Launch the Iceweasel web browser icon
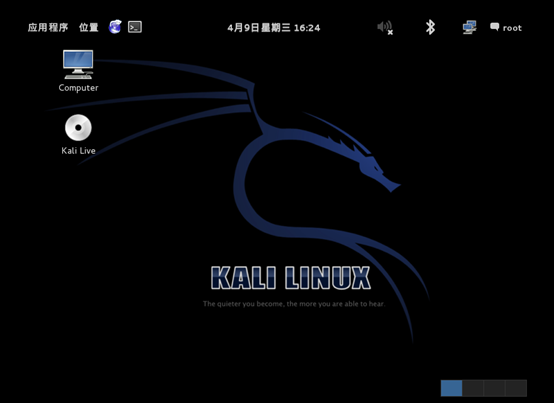 [x=115, y=27]
